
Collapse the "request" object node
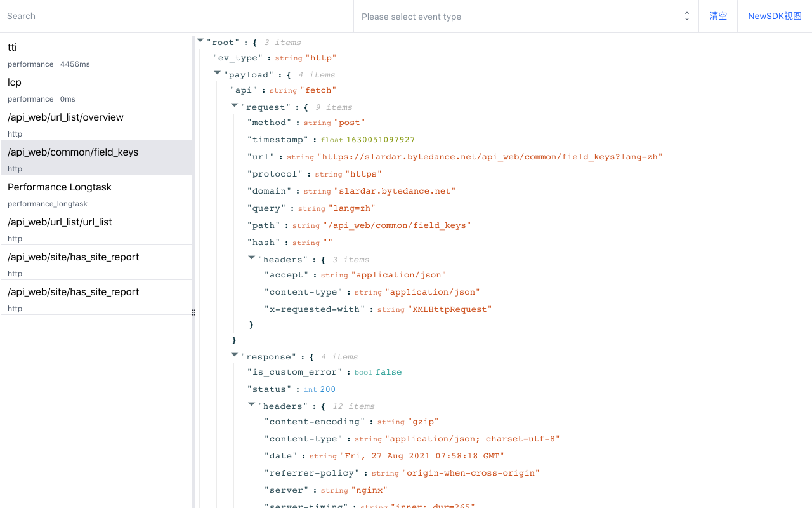point(235,105)
